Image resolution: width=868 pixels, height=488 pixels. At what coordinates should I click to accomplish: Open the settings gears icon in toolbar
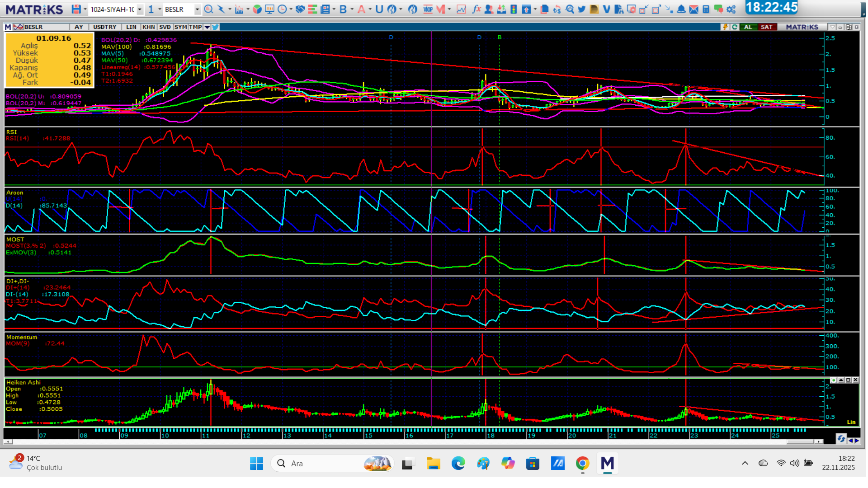(x=731, y=9)
